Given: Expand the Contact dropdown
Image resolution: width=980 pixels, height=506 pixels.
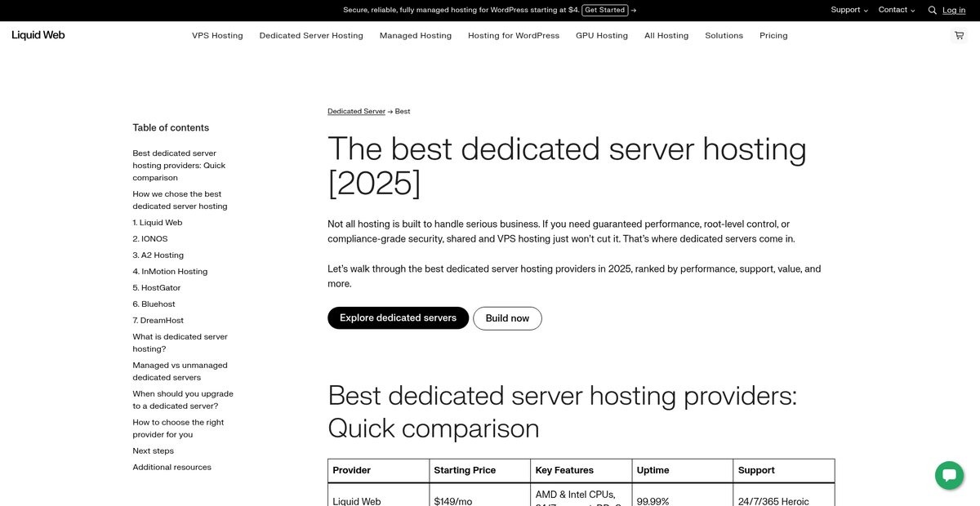Looking at the screenshot, I should 897,10.
